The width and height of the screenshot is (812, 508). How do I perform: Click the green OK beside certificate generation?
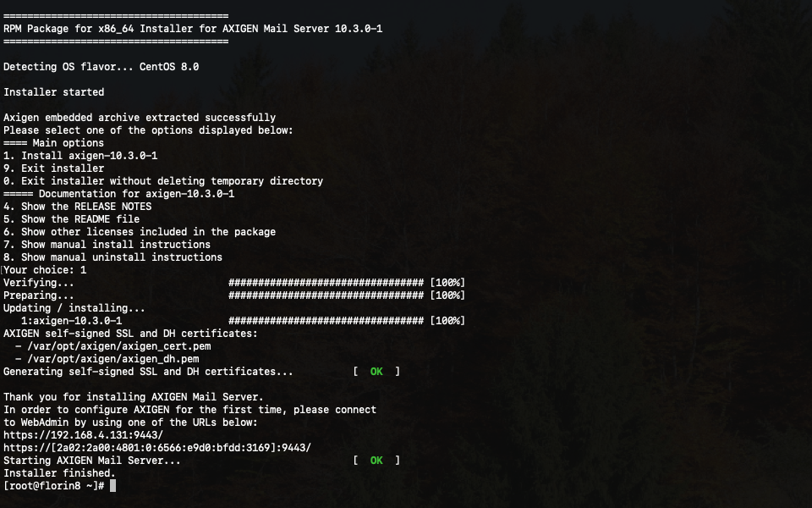[376, 372]
